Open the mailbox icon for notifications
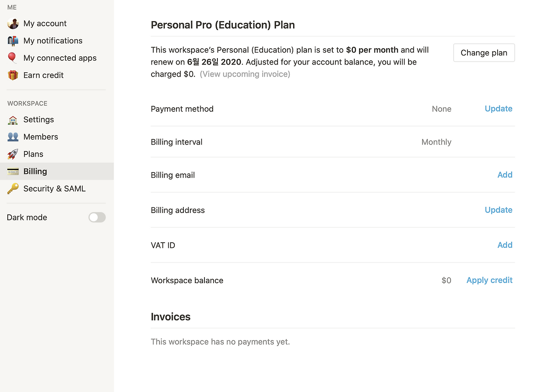551x392 pixels. tap(13, 41)
